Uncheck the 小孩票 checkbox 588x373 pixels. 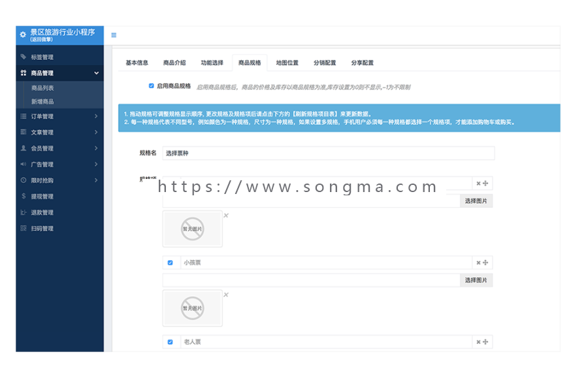click(x=171, y=263)
